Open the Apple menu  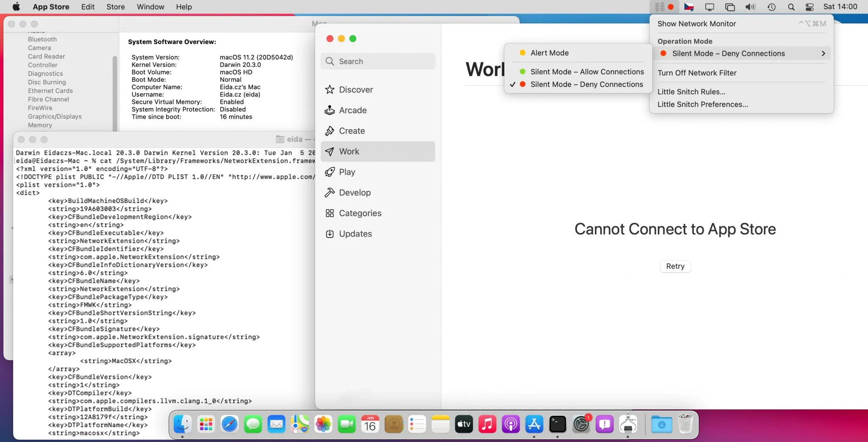click(16, 7)
